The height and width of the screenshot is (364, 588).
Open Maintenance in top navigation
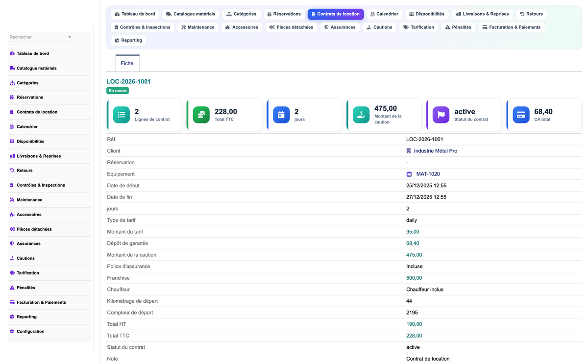click(x=198, y=27)
